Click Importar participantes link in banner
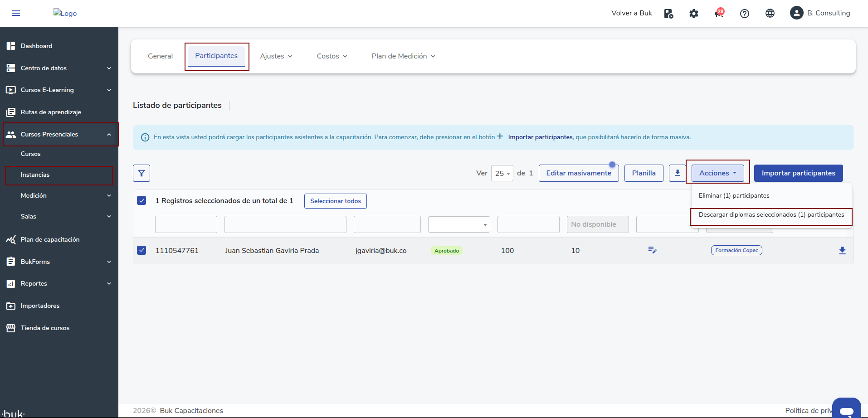Screen dimensions: 868x418 click(x=540, y=137)
